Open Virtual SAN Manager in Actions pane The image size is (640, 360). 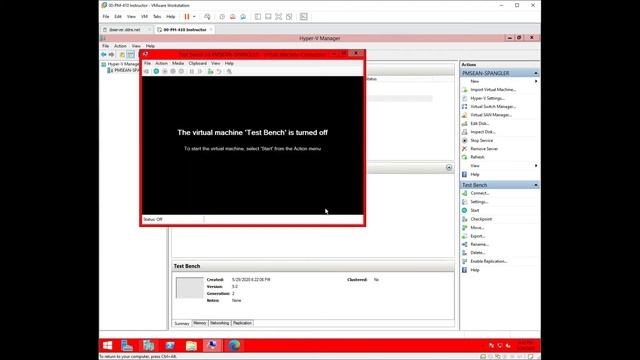[x=491, y=115]
